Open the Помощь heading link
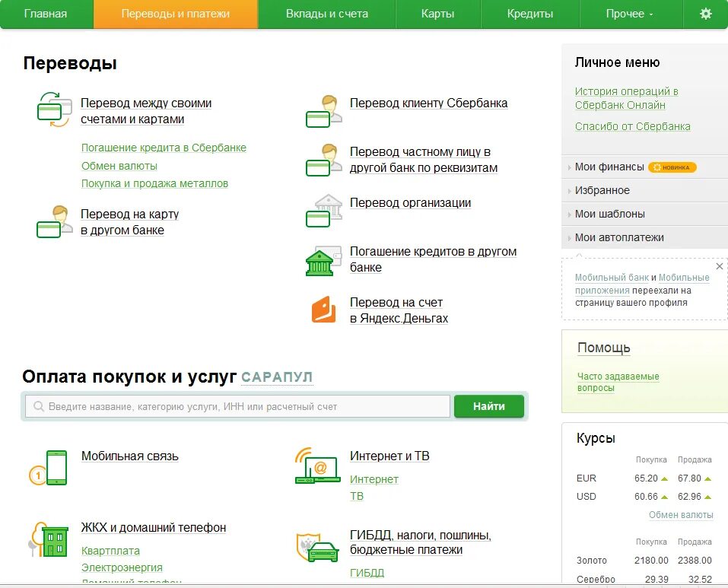This screenshot has height=588, width=728. [603, 348]
